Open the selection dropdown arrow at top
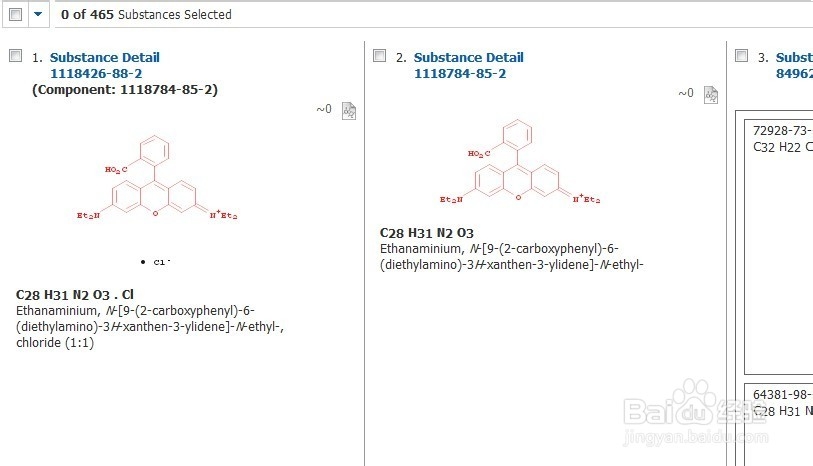 [38, 15]
